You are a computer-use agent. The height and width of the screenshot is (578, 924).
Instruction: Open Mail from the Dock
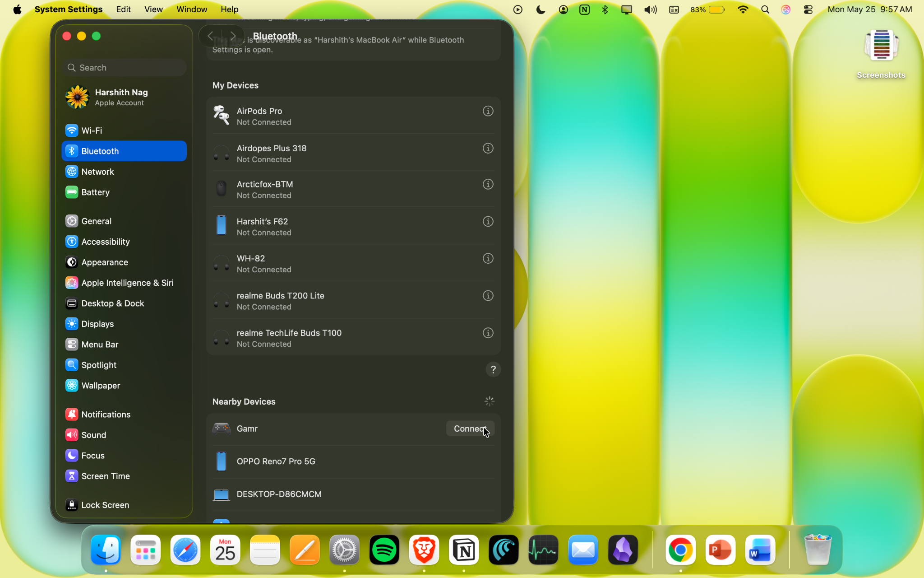coord(583,550)
